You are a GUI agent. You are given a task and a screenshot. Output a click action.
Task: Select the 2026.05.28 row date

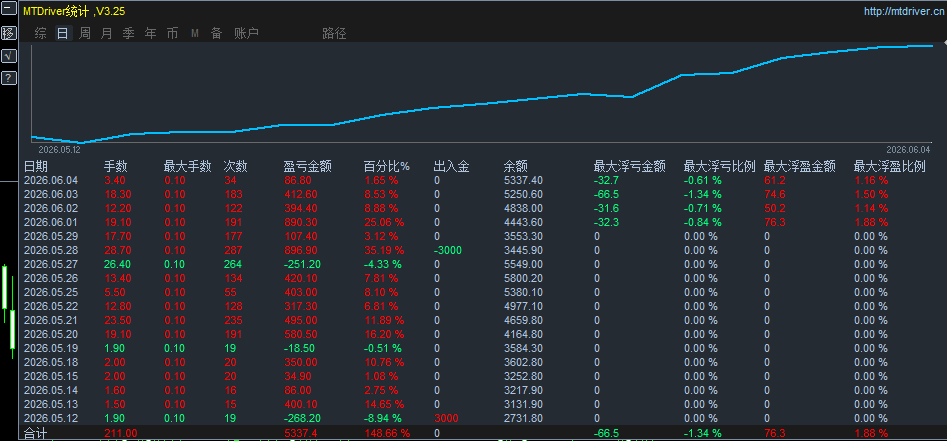pos(50,249)
